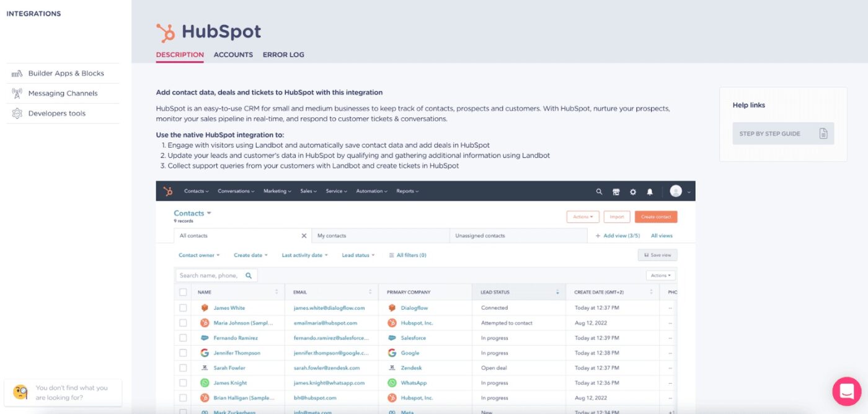Expand the Contact owner filter dropdown
Screen dimensions: 868x414
coord(199,255)
